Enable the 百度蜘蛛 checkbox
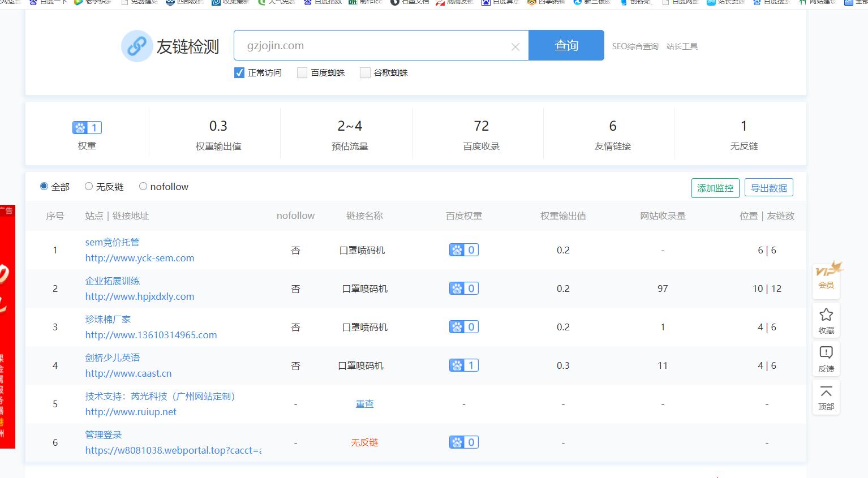This screenshot has height=478, width=868. [302, 72]
